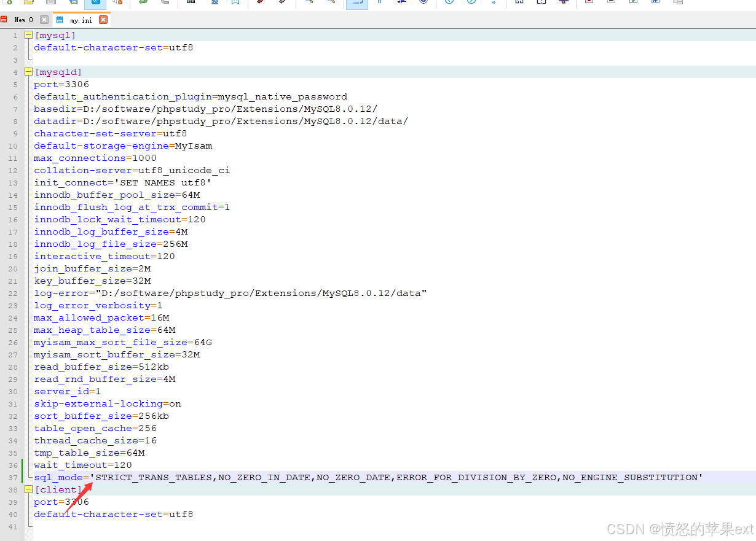The image size is (756, 541).
Task: Click innodb_buffer_pool_size=64M line
Action: pos(117,195)
